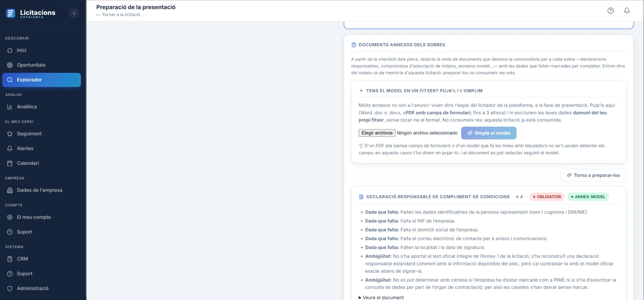Image resolution: width=644 pixels, height=300 pixels.
Task: Open the Oportunitats menu item
Action: pos(42,65)
